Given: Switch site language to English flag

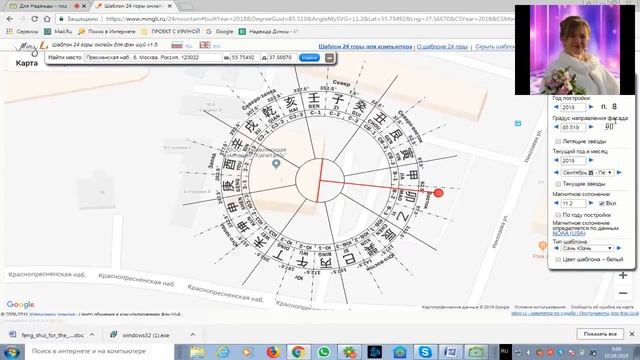Looking at the screenshot, I should pyautogui.click(x=205, y=45).
